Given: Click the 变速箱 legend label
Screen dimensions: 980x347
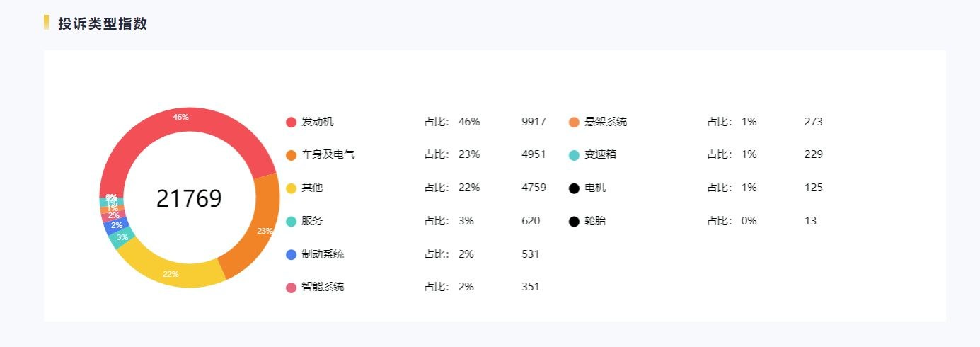Looking at the screenshot, I should click(600, 155).
